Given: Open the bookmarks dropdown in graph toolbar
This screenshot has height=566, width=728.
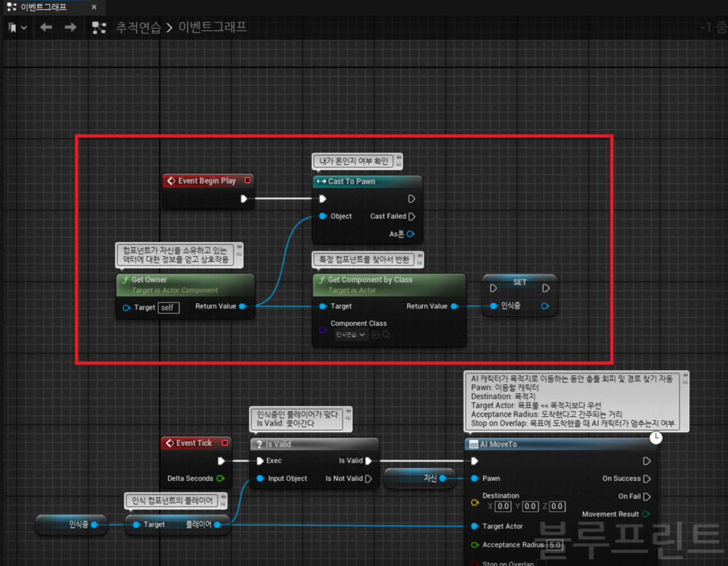Looking at the screenshot, I should point(17,28).
